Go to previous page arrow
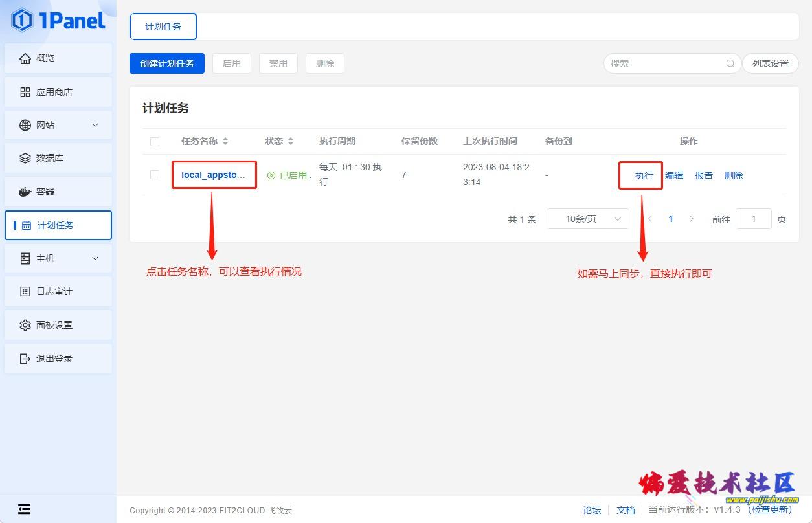The image size is (812, 523). point(650,219)
